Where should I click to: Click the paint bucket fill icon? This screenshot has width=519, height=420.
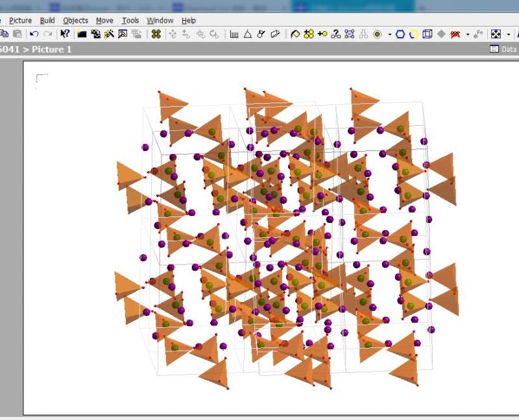[295, 34]
